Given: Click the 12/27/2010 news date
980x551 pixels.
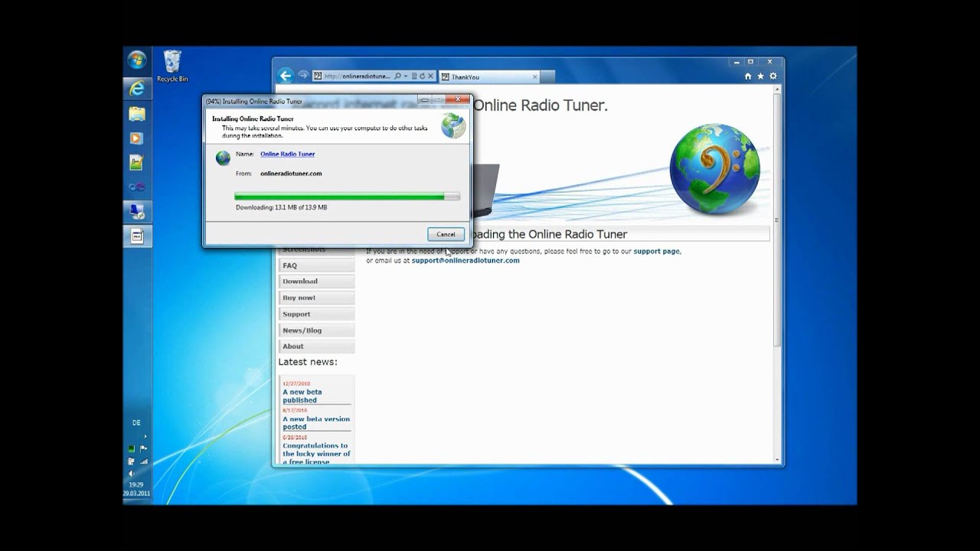Looking at the screenshot, I should click(x=296, y=383).
